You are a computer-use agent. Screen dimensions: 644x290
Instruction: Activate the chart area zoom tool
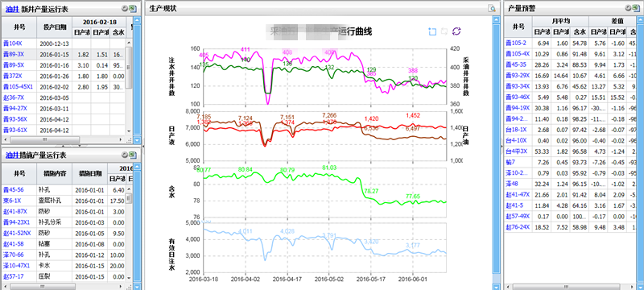point(431,31)
